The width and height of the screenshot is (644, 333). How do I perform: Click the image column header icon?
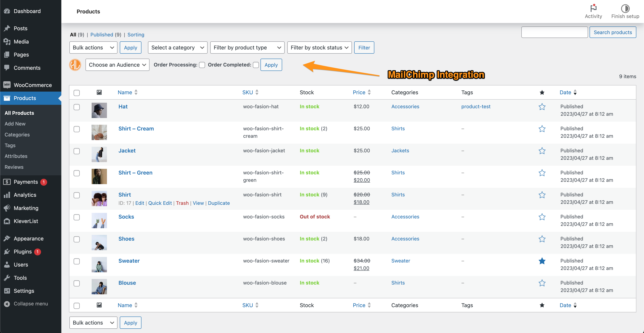pos(99,92)
